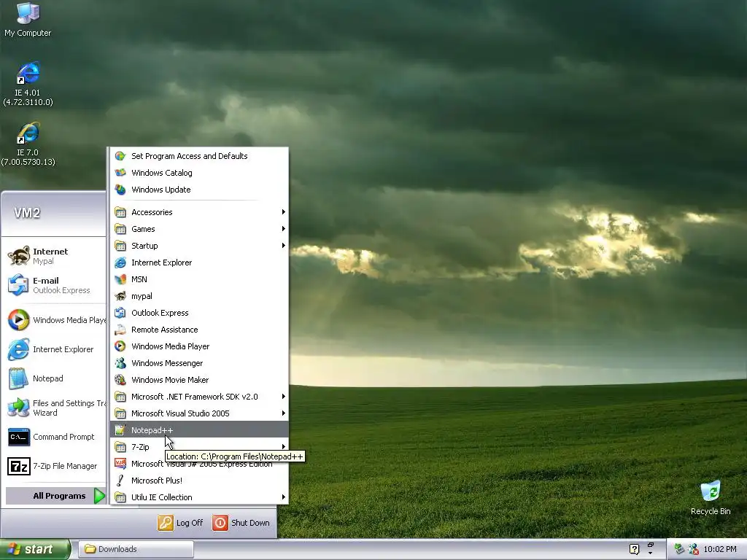Click the Mypal raccoon Internet icon

18,256
